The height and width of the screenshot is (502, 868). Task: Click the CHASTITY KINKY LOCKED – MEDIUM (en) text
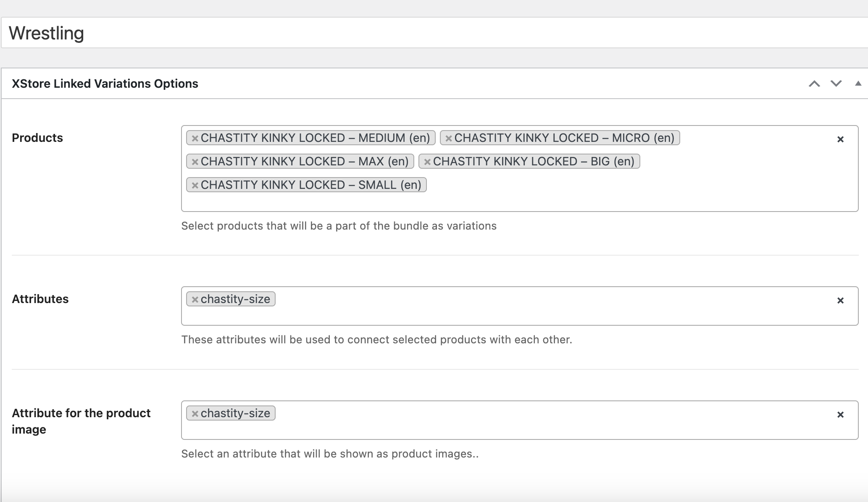pos(315,138)
